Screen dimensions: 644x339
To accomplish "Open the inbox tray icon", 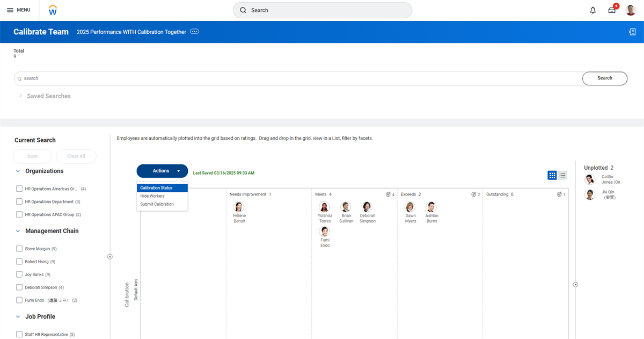I will coord(612,10).
